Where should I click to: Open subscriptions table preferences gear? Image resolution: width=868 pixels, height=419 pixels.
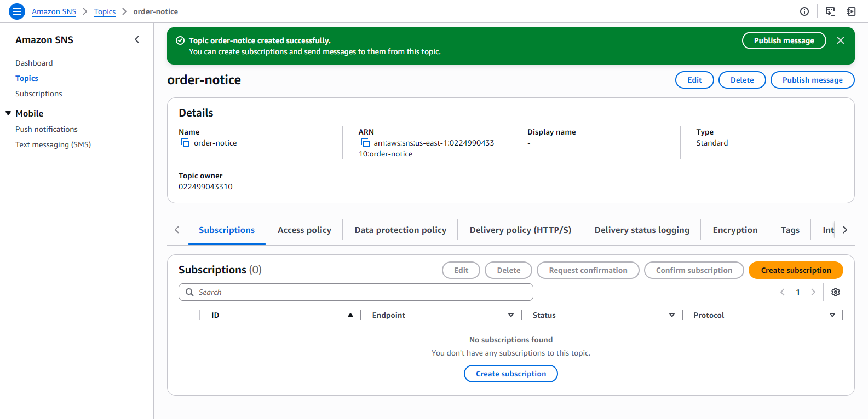coord(836,292)
